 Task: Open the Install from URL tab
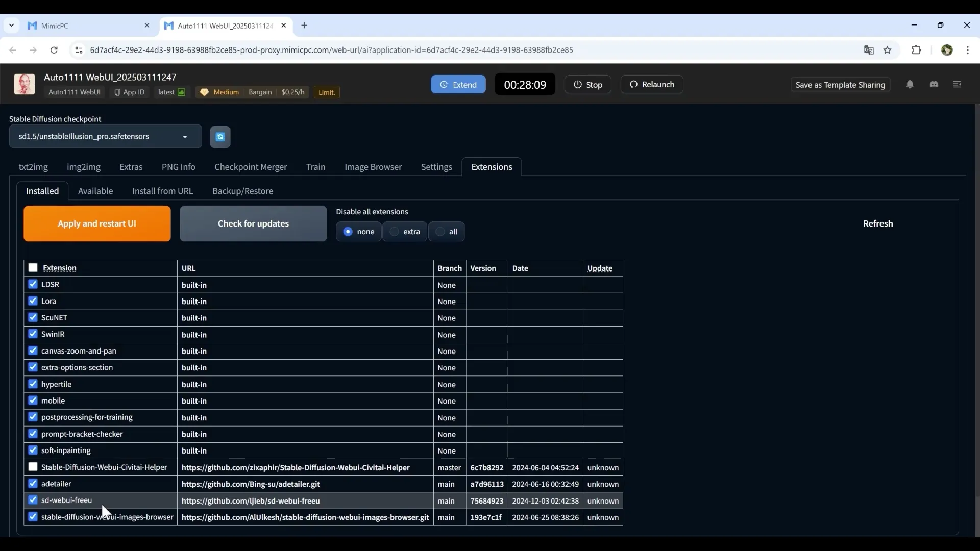tap(162, 191)
